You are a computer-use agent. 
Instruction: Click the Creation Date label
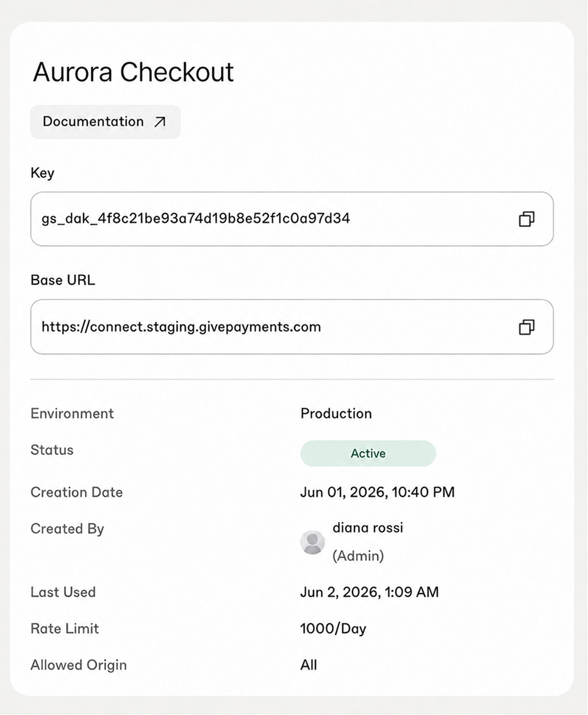[77, 492]
